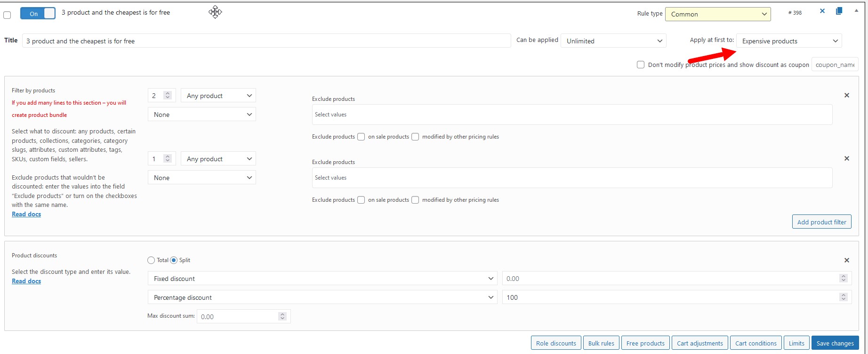This screenshot has height=354, width=868.
Task: Click the Add product filter button
Action: coord(822,222)
